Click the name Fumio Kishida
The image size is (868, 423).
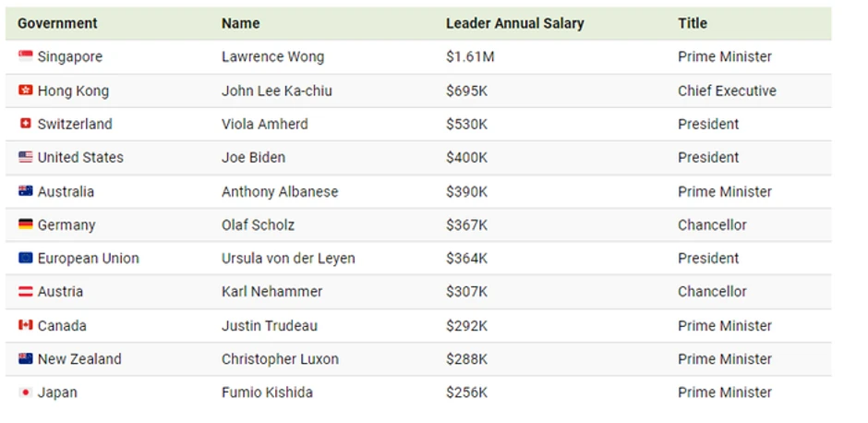tap(267, 393)
